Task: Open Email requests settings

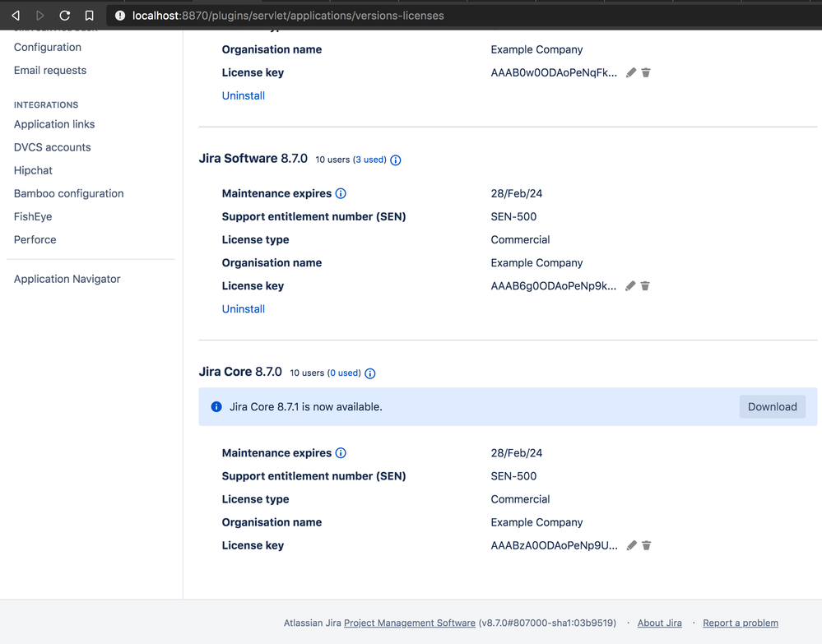Action: (x=50, y=70)
